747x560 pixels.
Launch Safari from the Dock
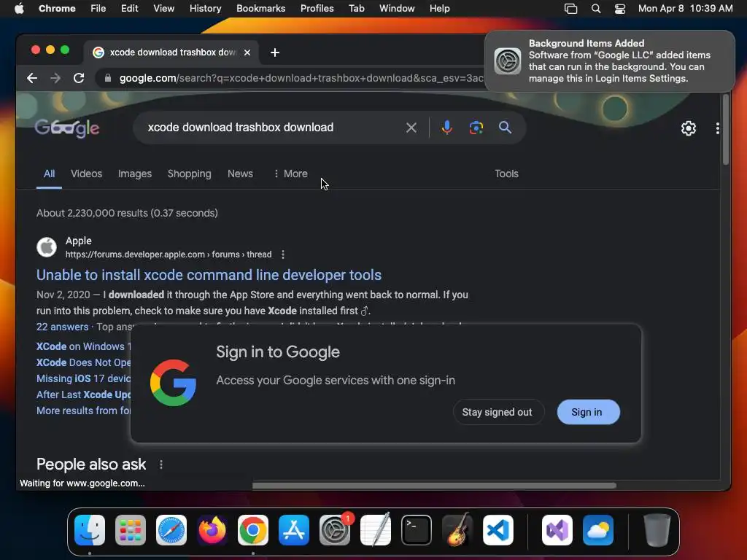[171, 530]
